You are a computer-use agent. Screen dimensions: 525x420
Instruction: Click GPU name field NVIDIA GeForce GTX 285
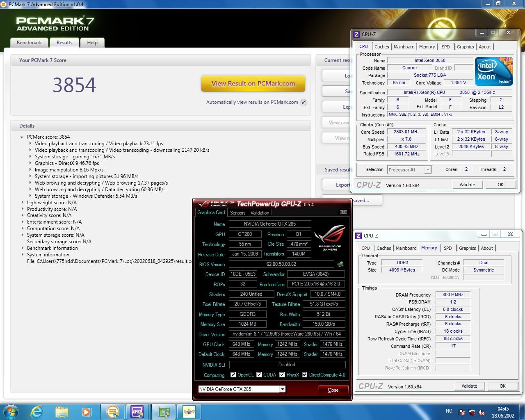tap(270, 224)
